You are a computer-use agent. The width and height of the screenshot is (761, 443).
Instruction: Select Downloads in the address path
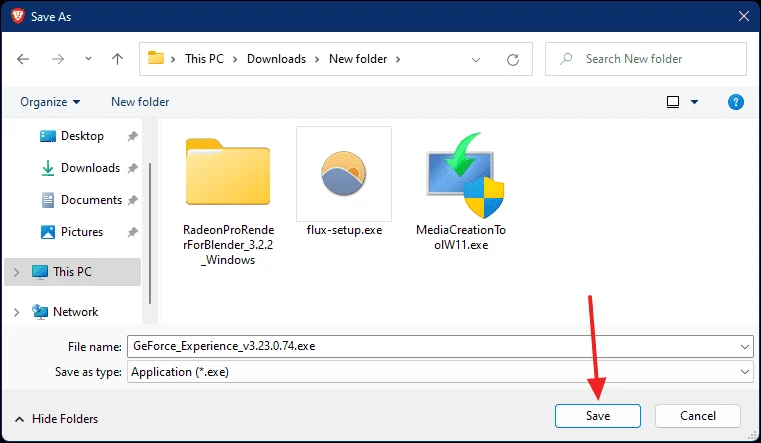click(276, 59)
